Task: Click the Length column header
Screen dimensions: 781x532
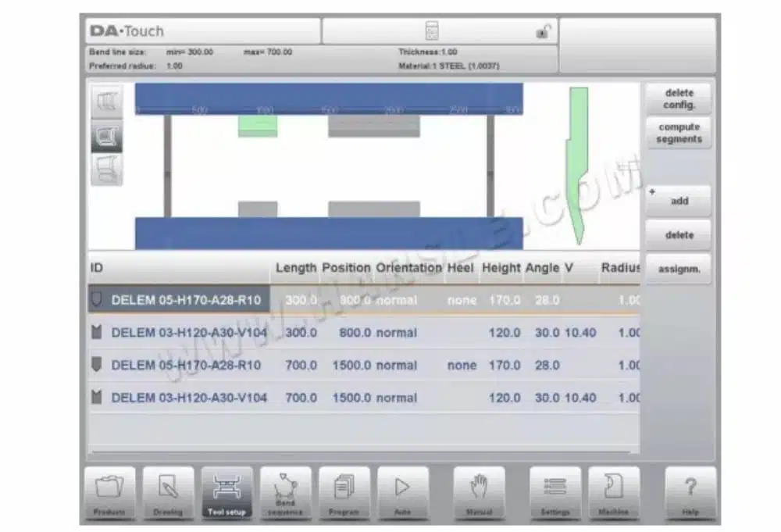Action: (x=296, y=268)
